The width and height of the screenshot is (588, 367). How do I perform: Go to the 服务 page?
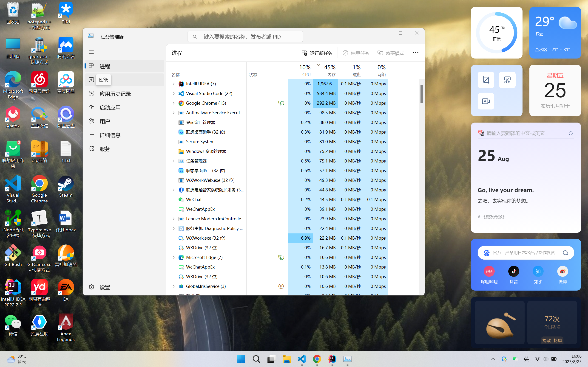[x=124, y=149]
